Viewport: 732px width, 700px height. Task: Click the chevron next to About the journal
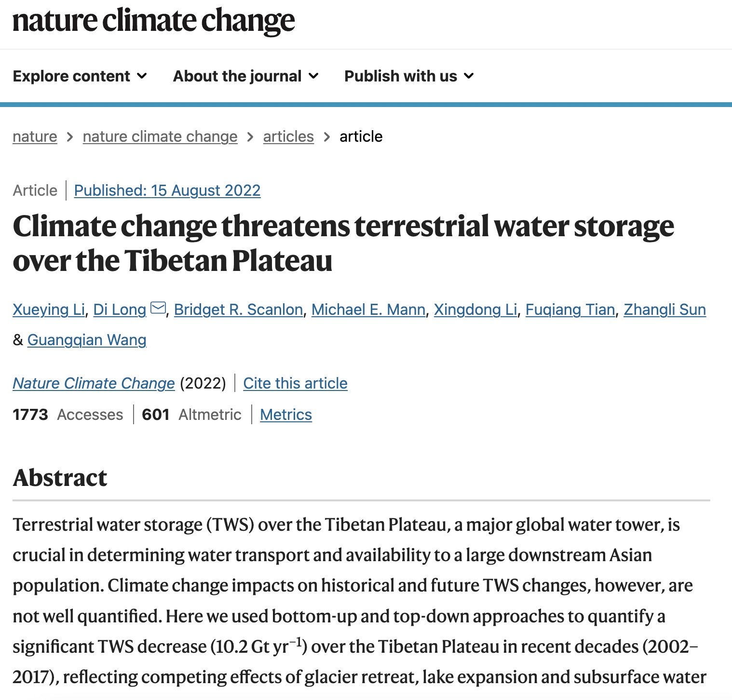[312, 76]
